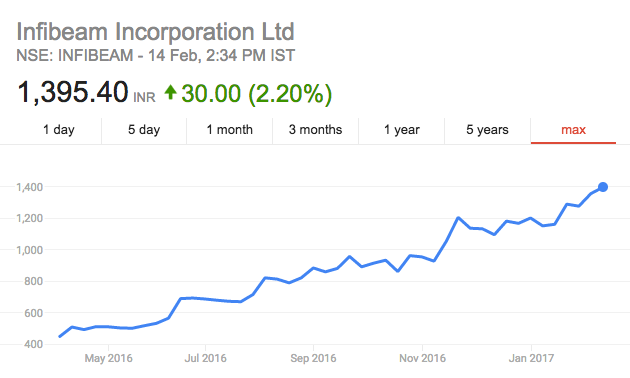Click the NSE: INFIBEAM ticker text
Image resolution: width=630 pixels, height=378 pixels.
click(75, 55)
